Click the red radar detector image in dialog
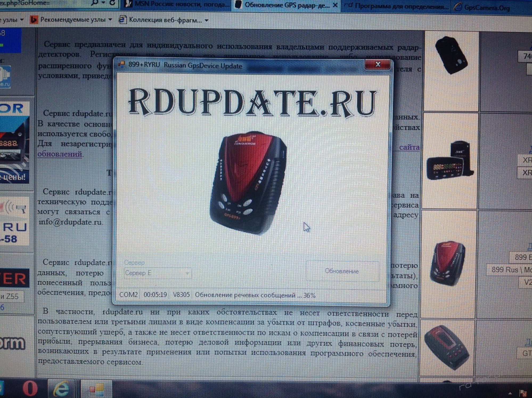The image size is (532, 398). coord(248,183)
